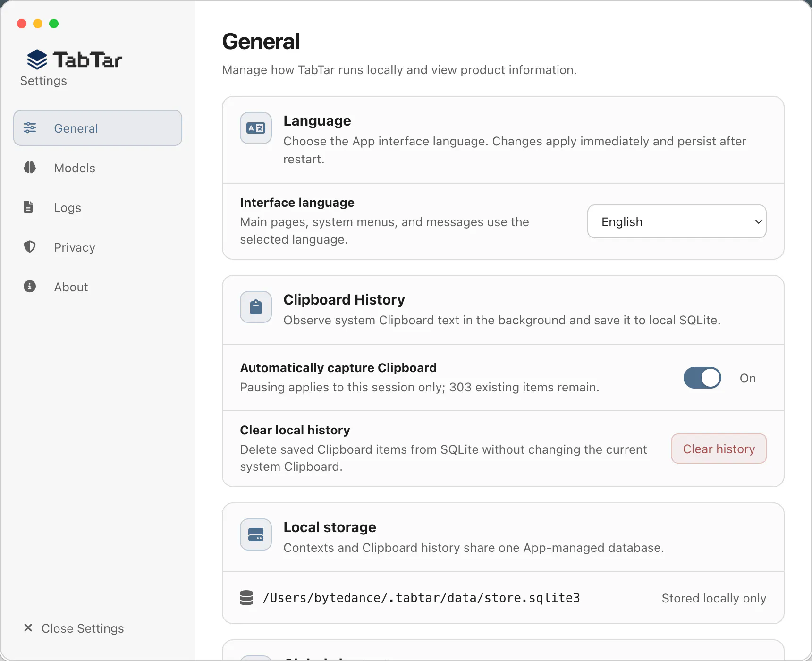Screen dimensions: 812x661
Task: Open the Interface language English dropdown
Action: 677,221
